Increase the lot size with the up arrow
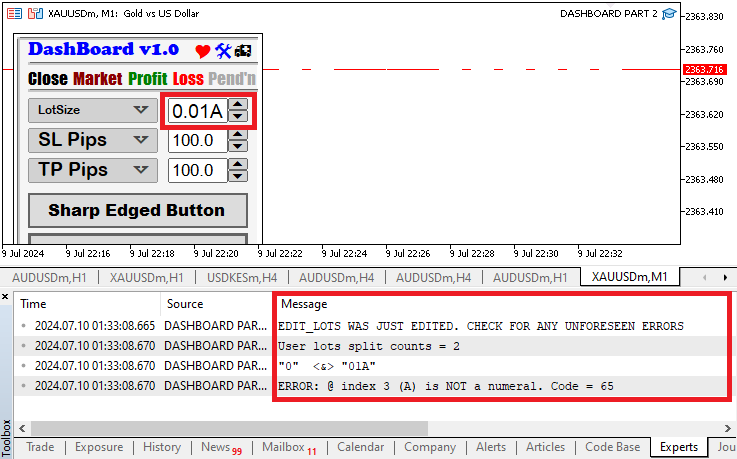This screenshot has height=459, width=737. (x=238, y=105)
